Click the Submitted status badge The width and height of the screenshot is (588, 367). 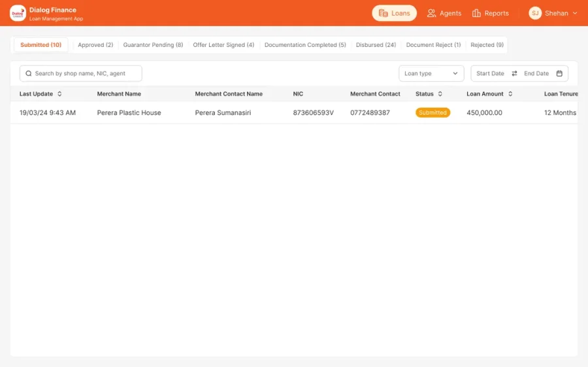[433, 112]
